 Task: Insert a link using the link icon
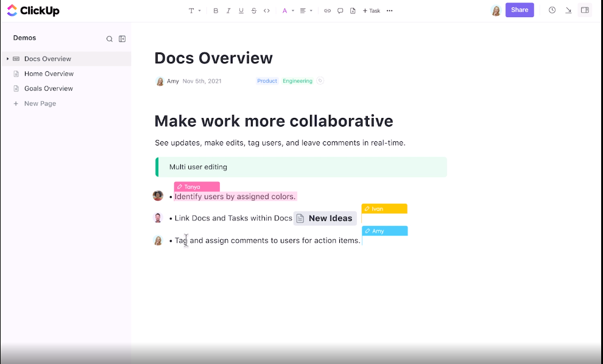[327, 11]
